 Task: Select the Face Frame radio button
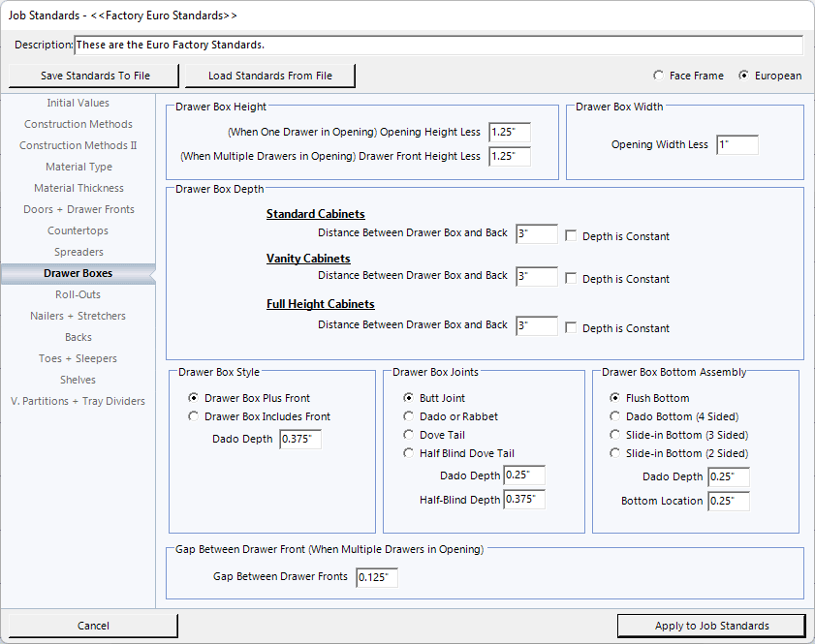click(x=659, y=76)
